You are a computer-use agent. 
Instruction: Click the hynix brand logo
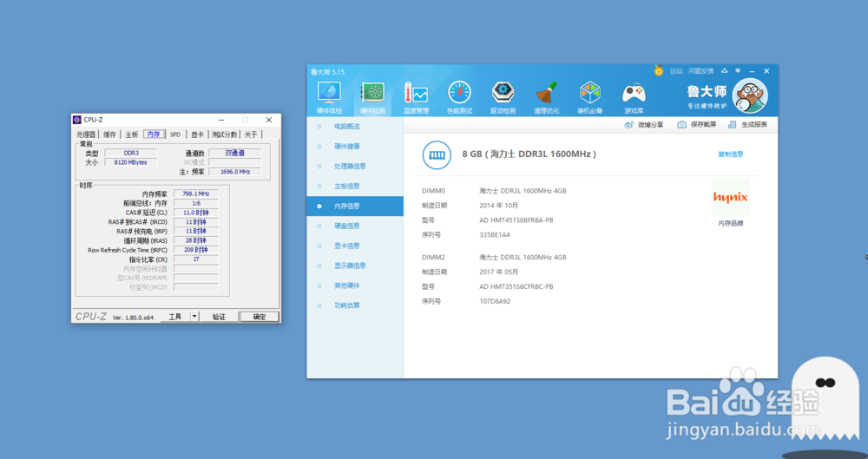(x=730, y=197)
